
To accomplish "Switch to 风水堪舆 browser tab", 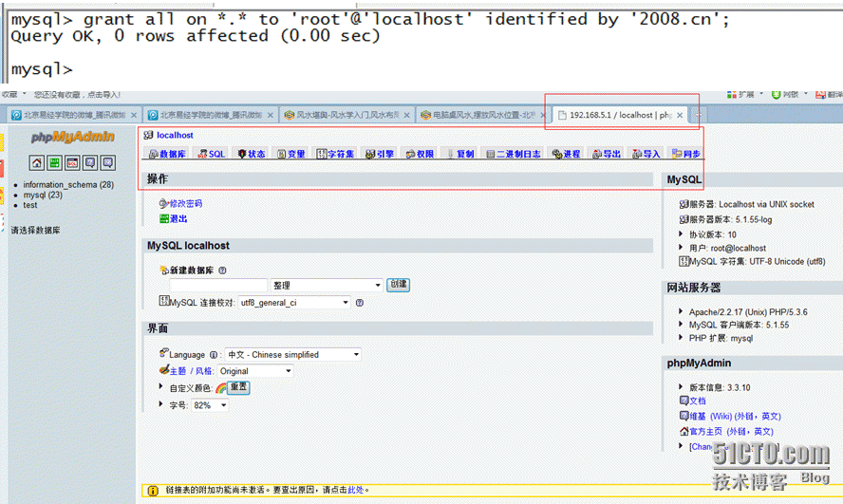I will click(x=347, y=115).
